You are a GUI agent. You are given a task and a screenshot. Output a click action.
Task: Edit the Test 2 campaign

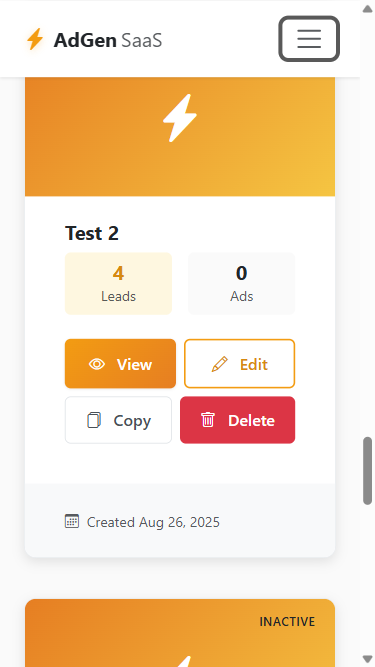(239, 364)
